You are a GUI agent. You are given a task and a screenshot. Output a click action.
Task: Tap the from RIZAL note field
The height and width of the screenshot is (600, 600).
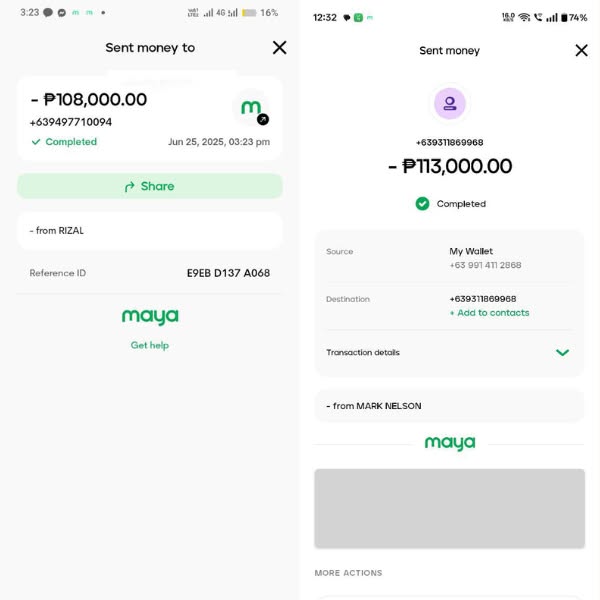click(150, 231)
